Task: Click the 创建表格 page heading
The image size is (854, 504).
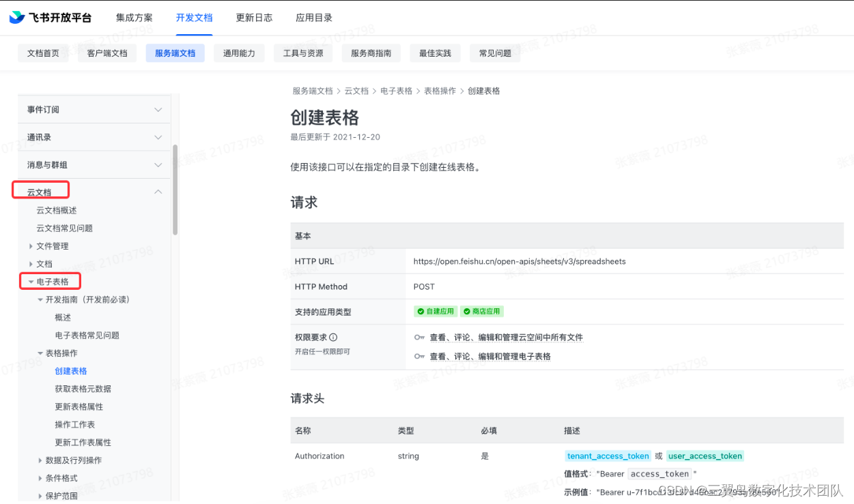Action: (325, 118)
